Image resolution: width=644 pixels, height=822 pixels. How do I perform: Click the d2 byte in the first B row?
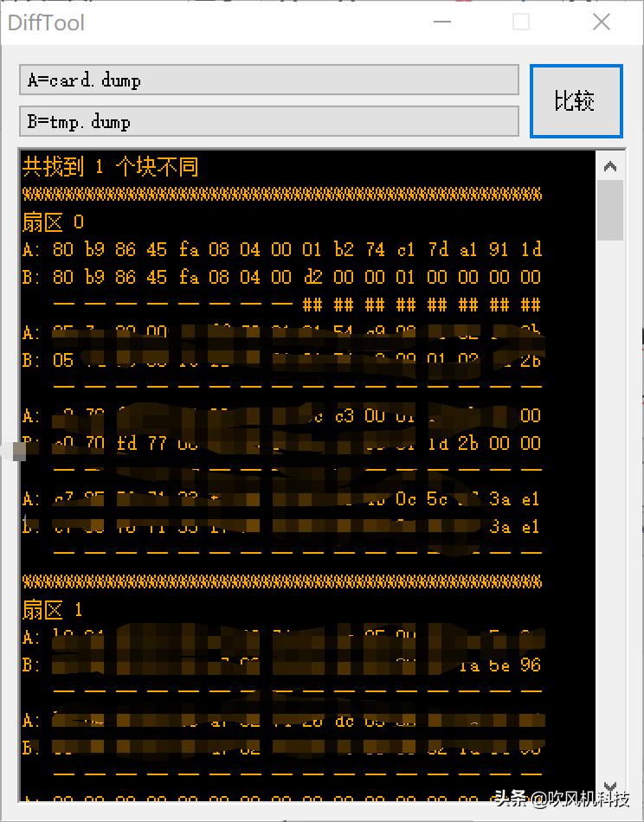(312, 278)
